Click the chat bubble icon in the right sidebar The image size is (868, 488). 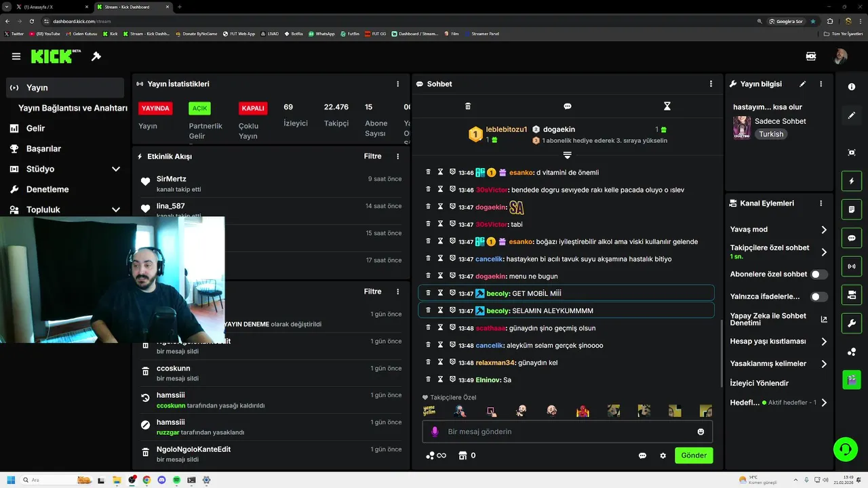[x=852, y=238]
